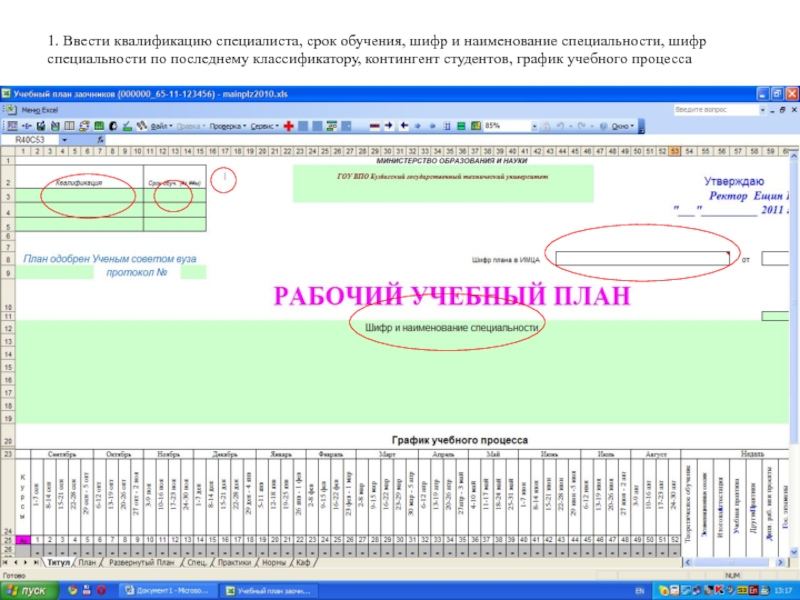The width and height of the screenshot is (800, 600).
Task: Click the horizontal scrollbar right arrow
Action: [x=781, y=562]
